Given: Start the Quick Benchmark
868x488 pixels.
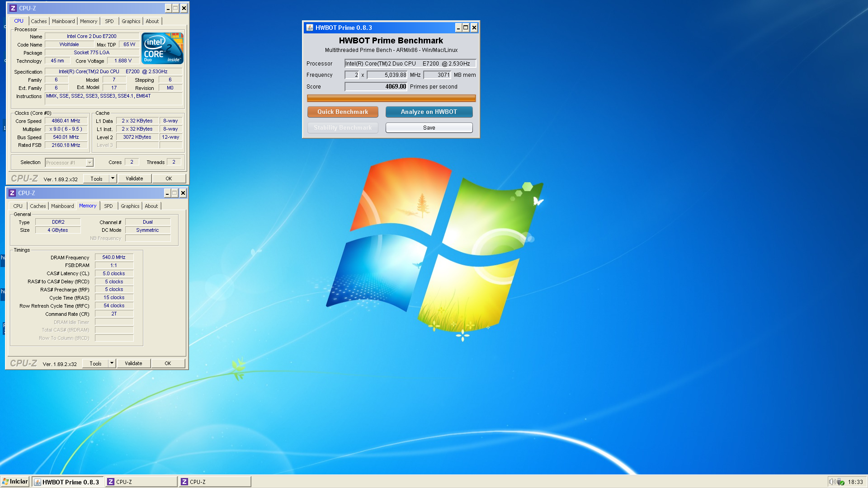Looking at the screenshot, I should (343, 112).
